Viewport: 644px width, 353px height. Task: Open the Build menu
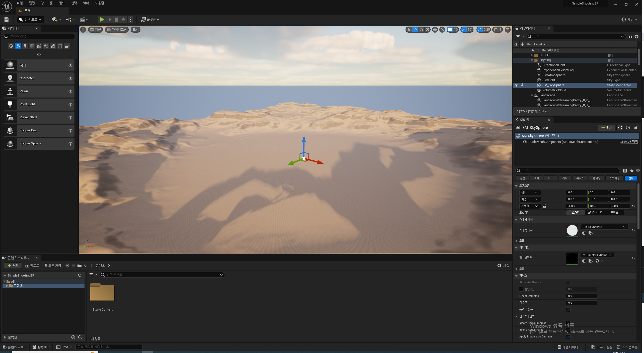(x=62, y=3)
